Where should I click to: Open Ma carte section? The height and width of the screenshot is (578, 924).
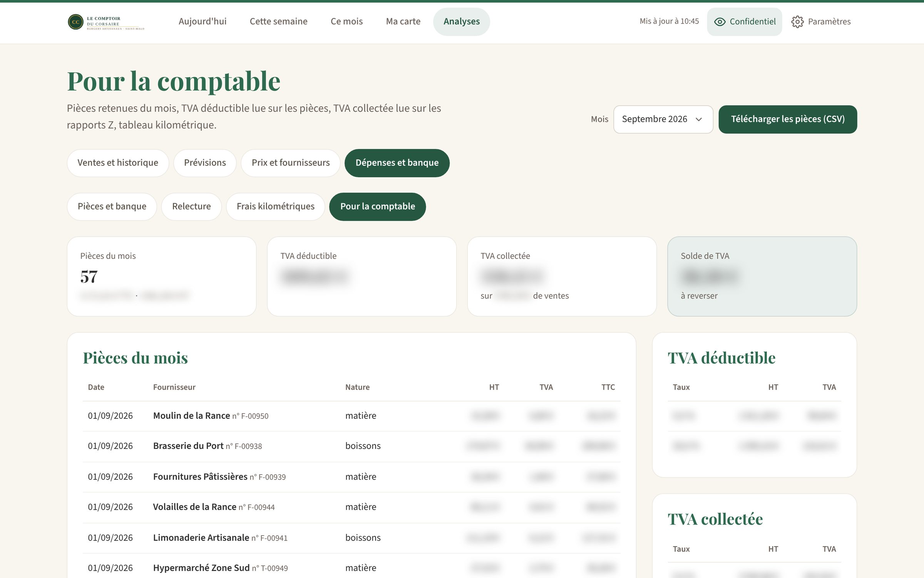pyautogui.click(x=403, y=22)
